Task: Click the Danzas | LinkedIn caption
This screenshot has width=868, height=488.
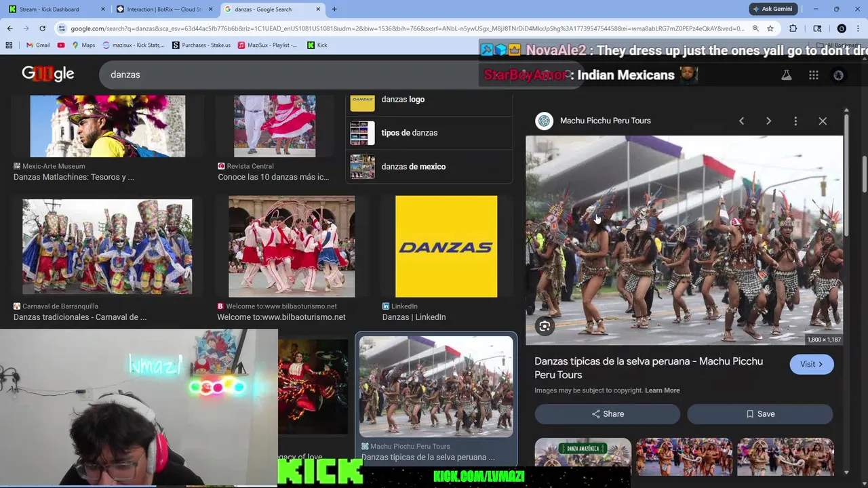Action: pos(414,317)
